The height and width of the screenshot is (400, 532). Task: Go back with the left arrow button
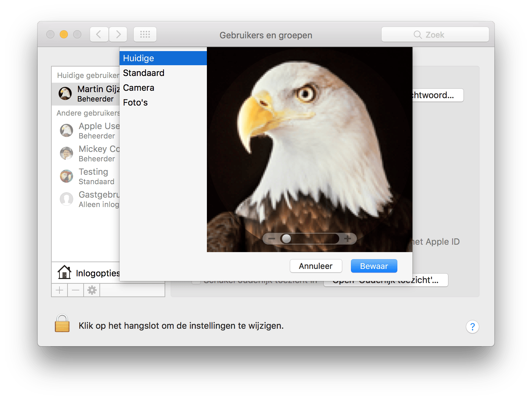point(99,34)
